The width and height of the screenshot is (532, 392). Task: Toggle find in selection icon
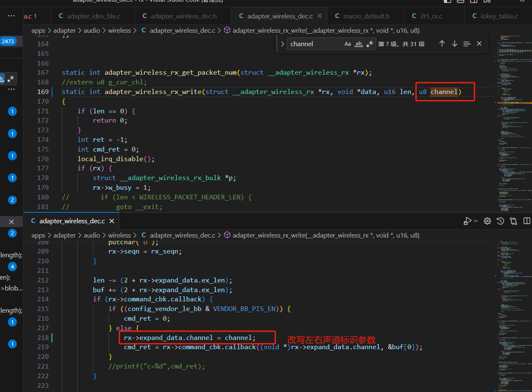[x=467, y=44]
